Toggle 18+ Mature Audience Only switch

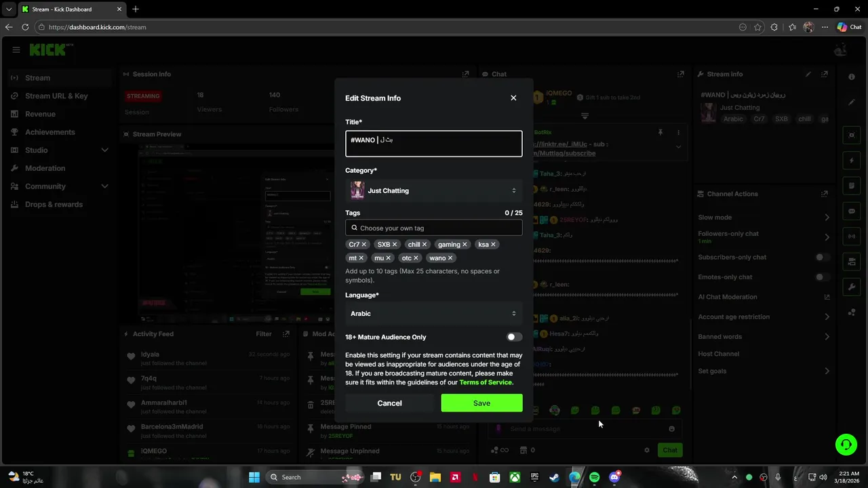(515, 337)
